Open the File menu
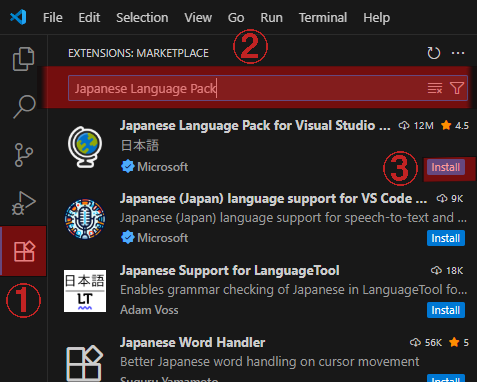This screenshot has height=382, width=477. 53,18
